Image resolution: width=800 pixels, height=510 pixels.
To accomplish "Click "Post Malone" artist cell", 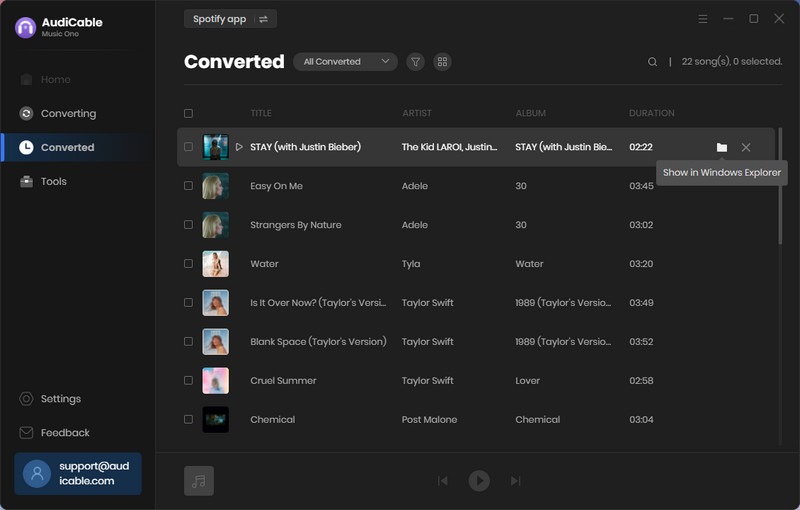I will pos(429,420).
